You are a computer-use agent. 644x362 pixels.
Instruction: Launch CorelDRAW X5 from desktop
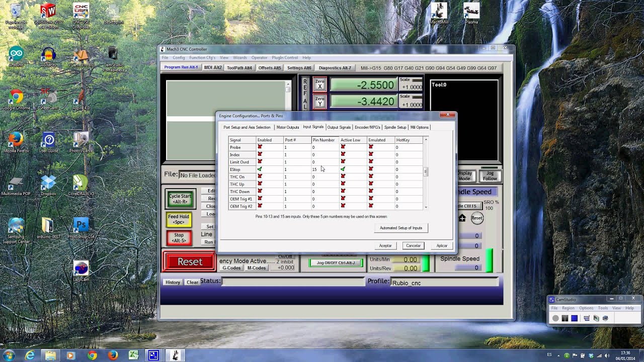[x=81, y=186]
